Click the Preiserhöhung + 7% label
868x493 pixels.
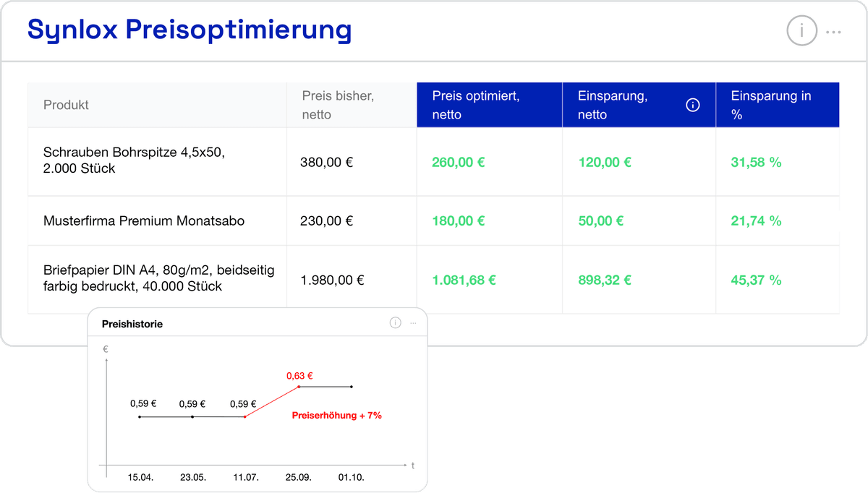336,416
